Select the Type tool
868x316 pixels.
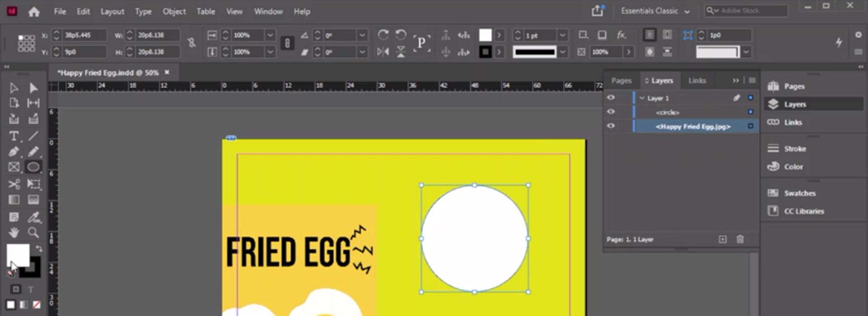14,136
